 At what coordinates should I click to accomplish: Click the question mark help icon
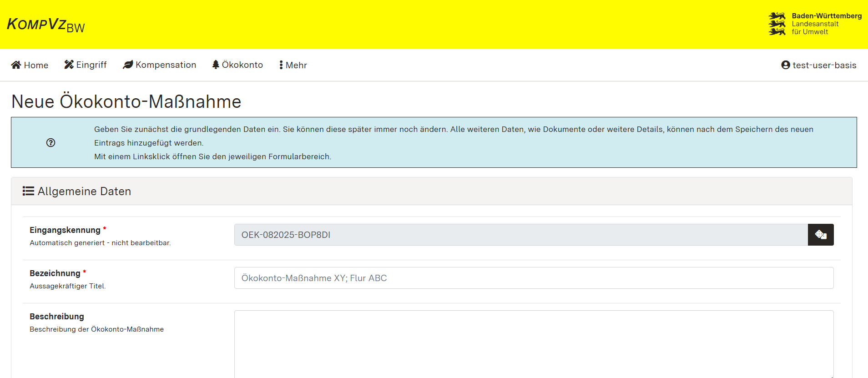pyautogui.click(x=50, y=143)
